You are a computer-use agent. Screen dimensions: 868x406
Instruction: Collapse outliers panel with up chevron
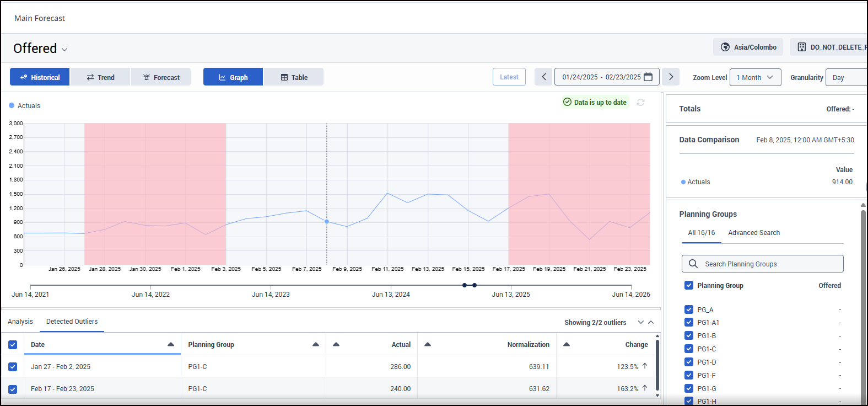(651, 322)
